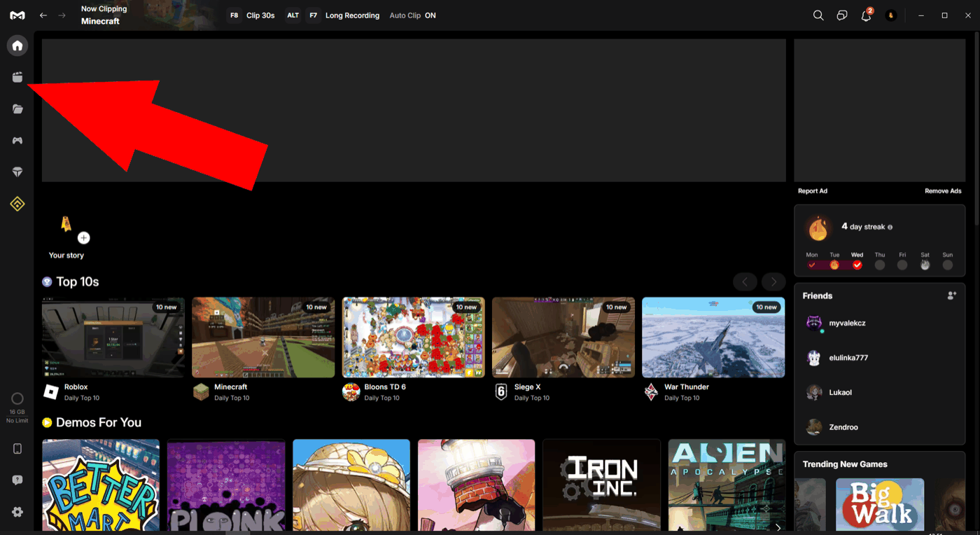Open search with the magnifier icon

click(818, 15)
